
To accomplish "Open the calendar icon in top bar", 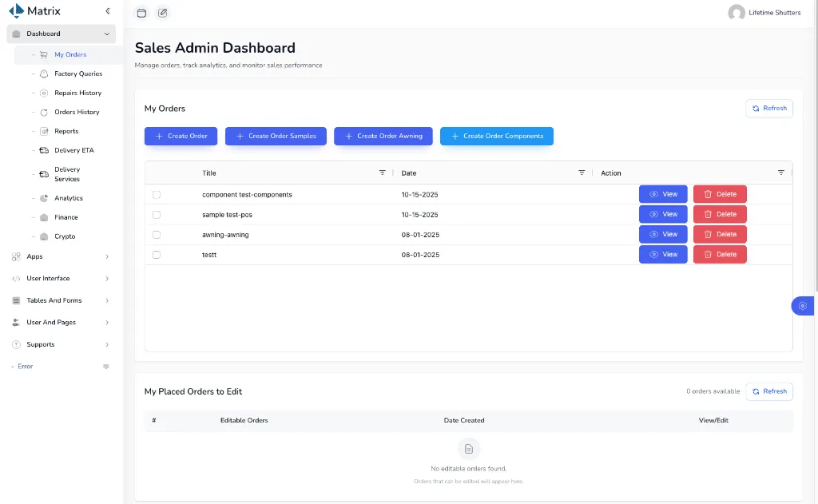I will coord(141,13).
